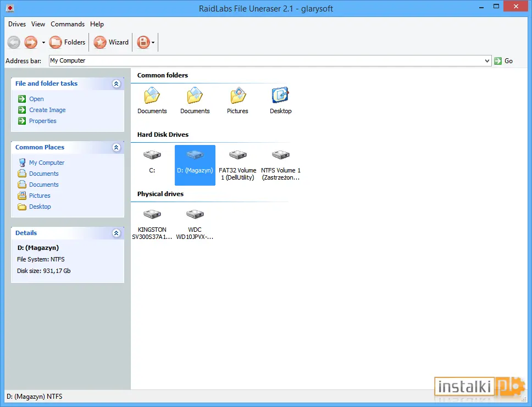Select the KINGSTON physical drive
The image size is (532, 407).
tap(152, 224)
